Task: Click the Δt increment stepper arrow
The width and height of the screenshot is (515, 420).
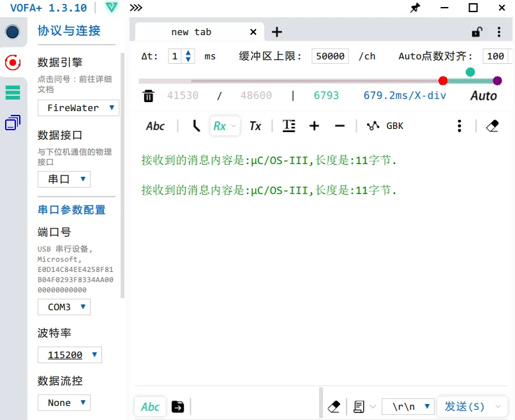Action: pos(188,53)
